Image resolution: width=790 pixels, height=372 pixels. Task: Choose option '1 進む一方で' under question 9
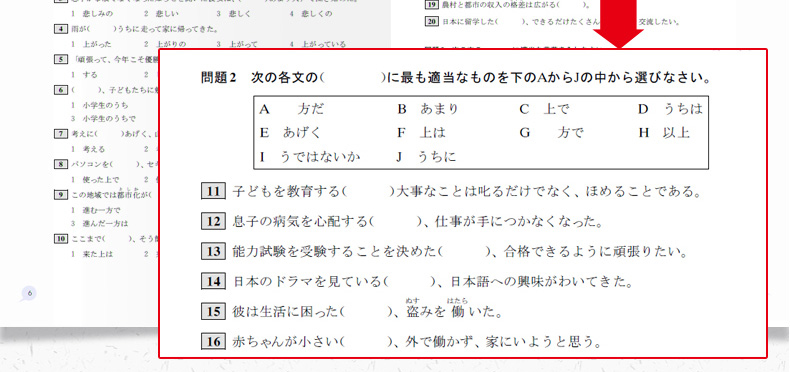click(96, 210)
